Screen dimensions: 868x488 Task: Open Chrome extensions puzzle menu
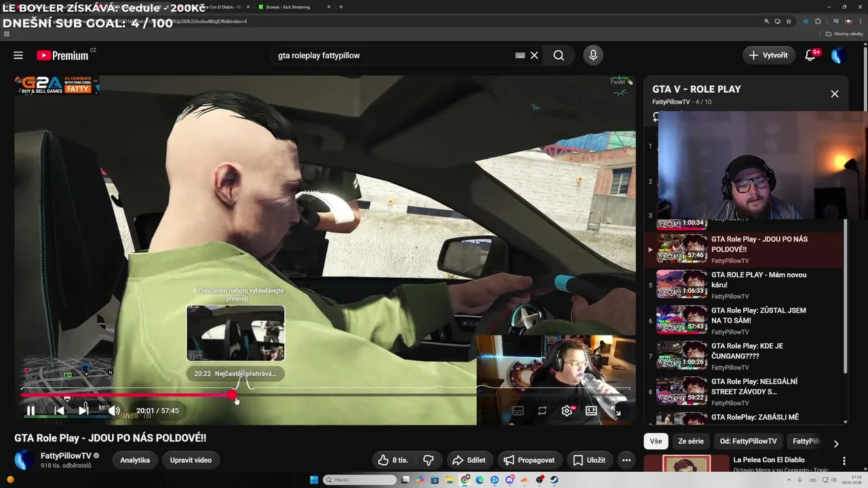pyautogui.click(x=818, y=21)
